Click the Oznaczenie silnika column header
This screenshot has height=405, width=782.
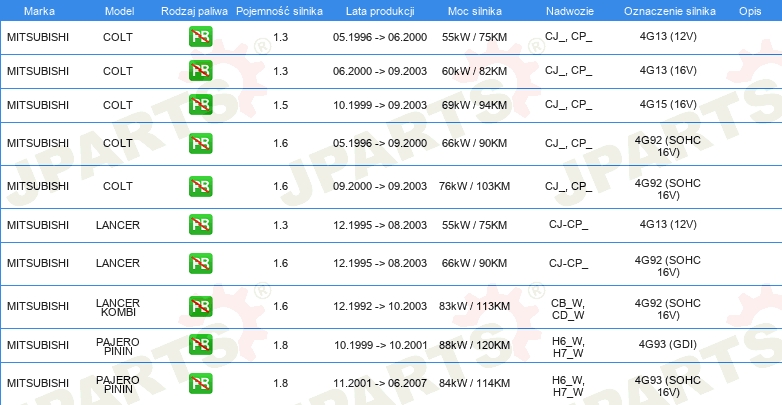(670, 11)
